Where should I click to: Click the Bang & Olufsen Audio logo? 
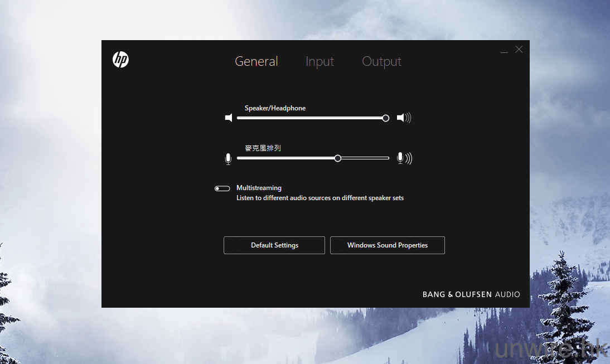471,294
